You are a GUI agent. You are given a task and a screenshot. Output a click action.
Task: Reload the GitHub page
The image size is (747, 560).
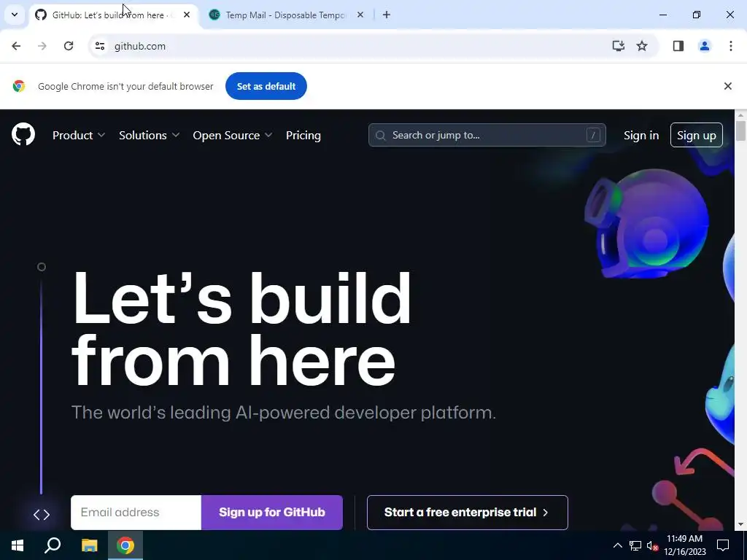coord(69,46)
